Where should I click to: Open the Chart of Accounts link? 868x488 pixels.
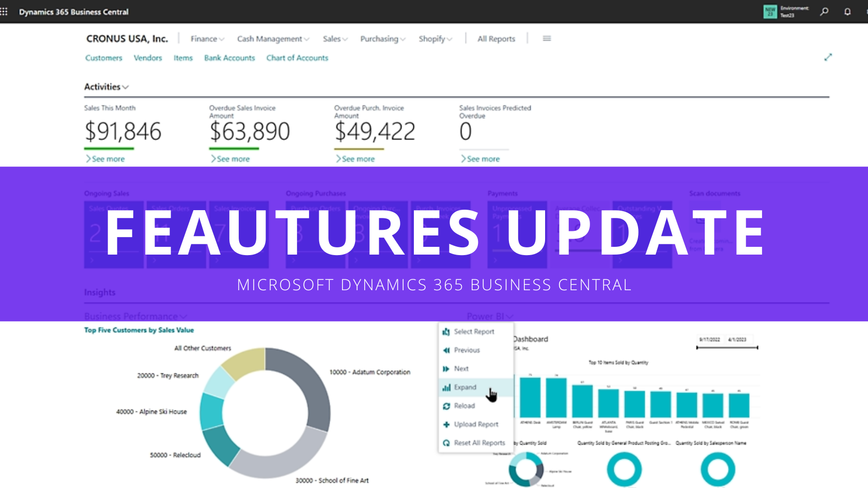pyautogui.click(x=297, y=58)
